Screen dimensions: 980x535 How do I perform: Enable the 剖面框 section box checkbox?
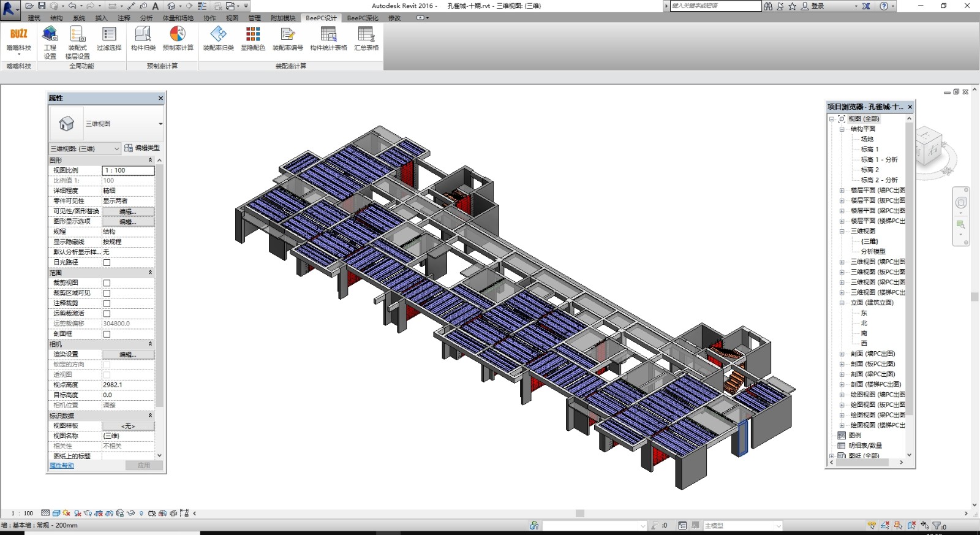point(107,334)
